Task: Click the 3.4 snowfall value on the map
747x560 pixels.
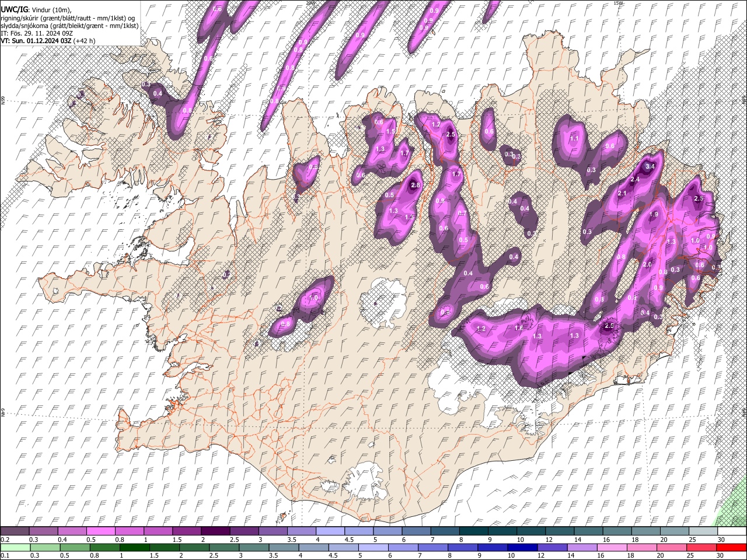Action: click(651, 167)
